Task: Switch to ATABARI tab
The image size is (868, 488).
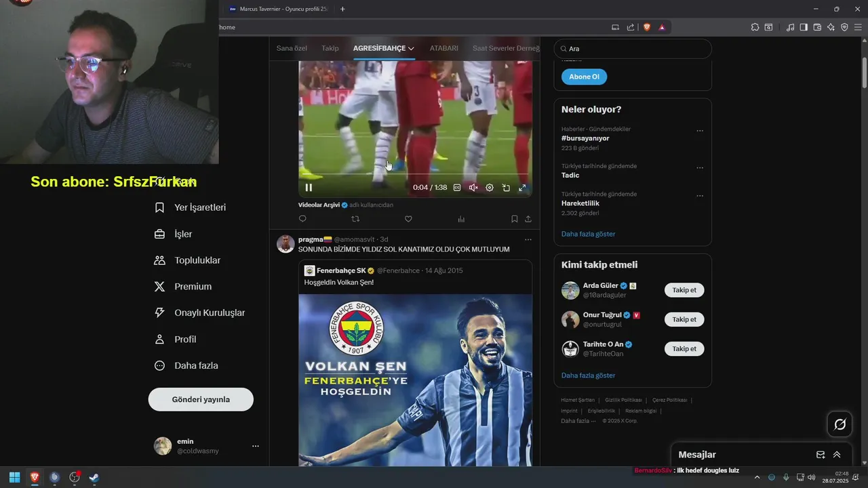Action: [x=444, y=48]
